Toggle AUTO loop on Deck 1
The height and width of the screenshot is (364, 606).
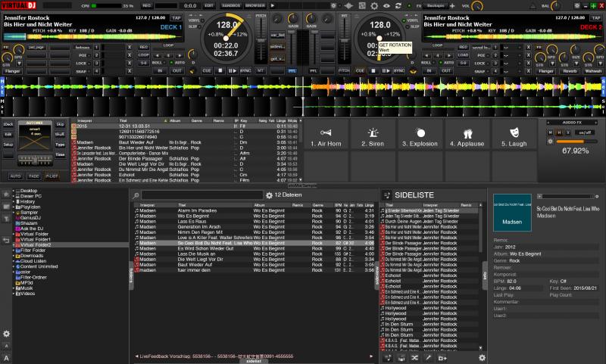click(x=178, y=63)
